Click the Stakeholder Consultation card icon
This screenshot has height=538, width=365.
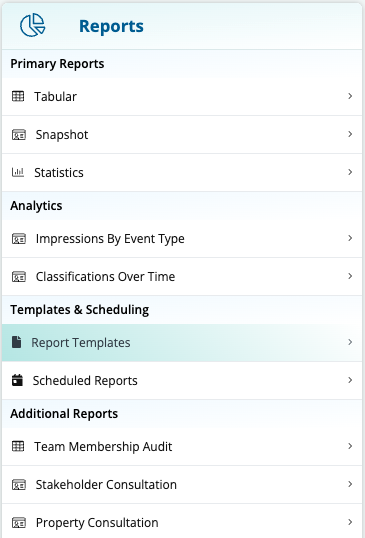coord(19,485)
